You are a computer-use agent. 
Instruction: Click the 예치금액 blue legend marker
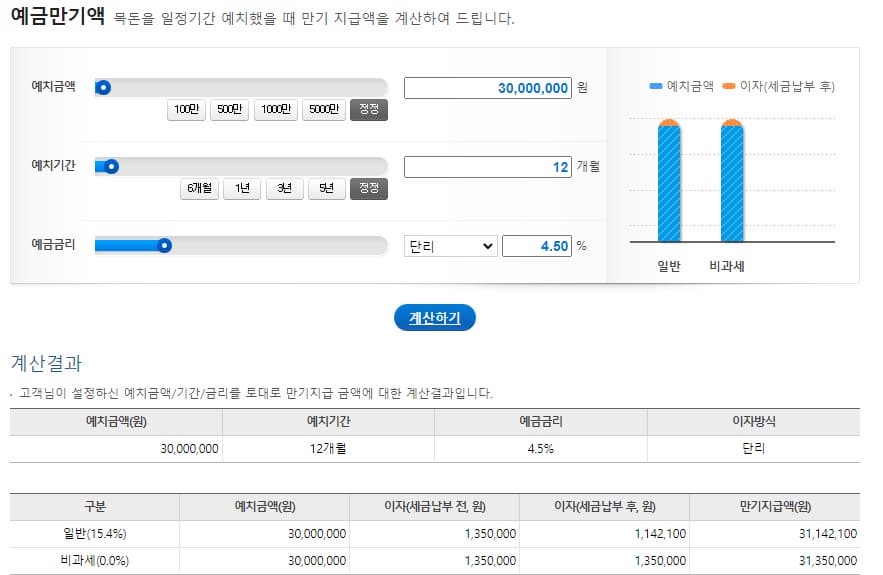pyautogui.click(x=655, y=86)
